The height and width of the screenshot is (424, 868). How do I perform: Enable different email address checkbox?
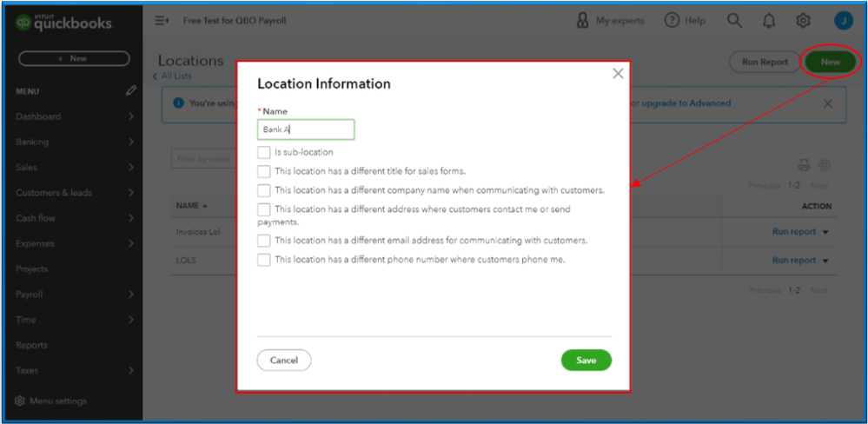263,241
